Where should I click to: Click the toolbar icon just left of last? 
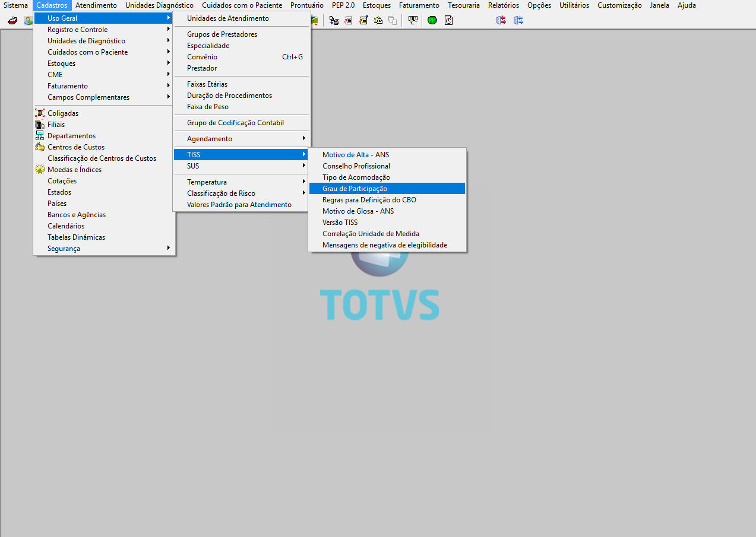click(501, 20)
